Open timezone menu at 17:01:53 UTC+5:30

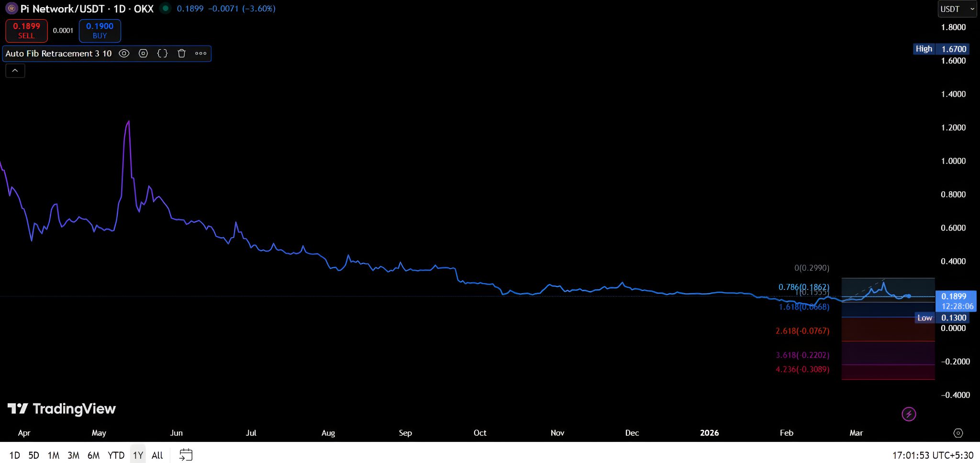(933, 455)
